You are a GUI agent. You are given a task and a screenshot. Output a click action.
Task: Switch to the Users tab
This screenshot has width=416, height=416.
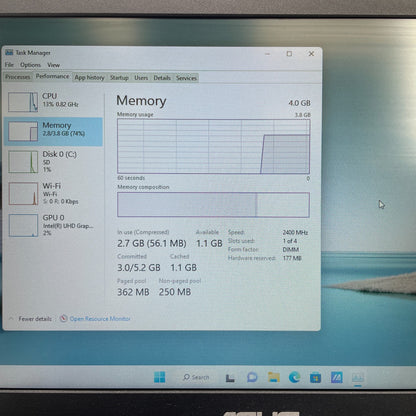pyautogui.click(x=141, y=78)
